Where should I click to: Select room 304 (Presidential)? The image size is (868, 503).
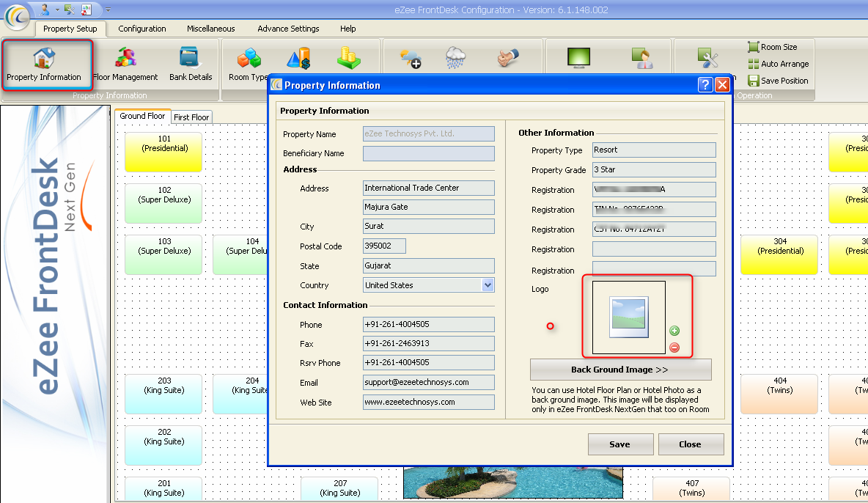[x=779, y=255]
